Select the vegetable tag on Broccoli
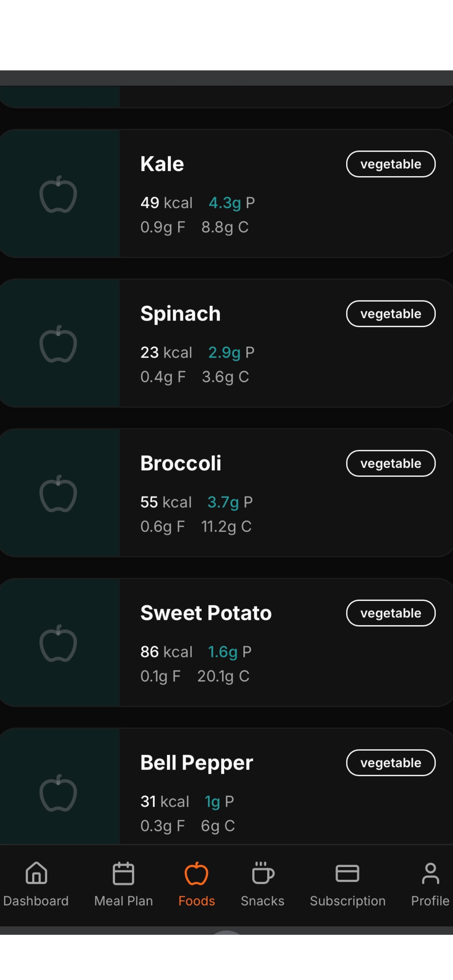Image resolution: width=453 pixels, height=980 pixels. [391, 463]
